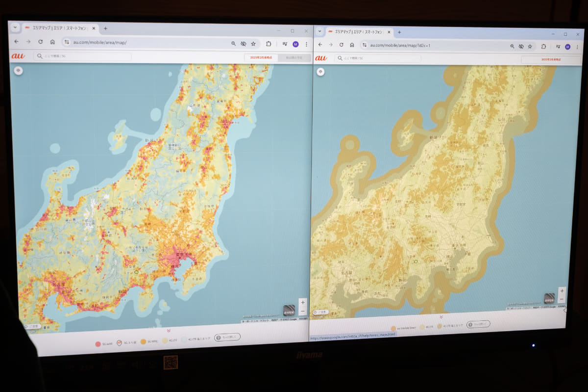This screenshot has height=392, width=588.
Task: Select the 2025年3月末時点 button on the right page
Action: 551,60
